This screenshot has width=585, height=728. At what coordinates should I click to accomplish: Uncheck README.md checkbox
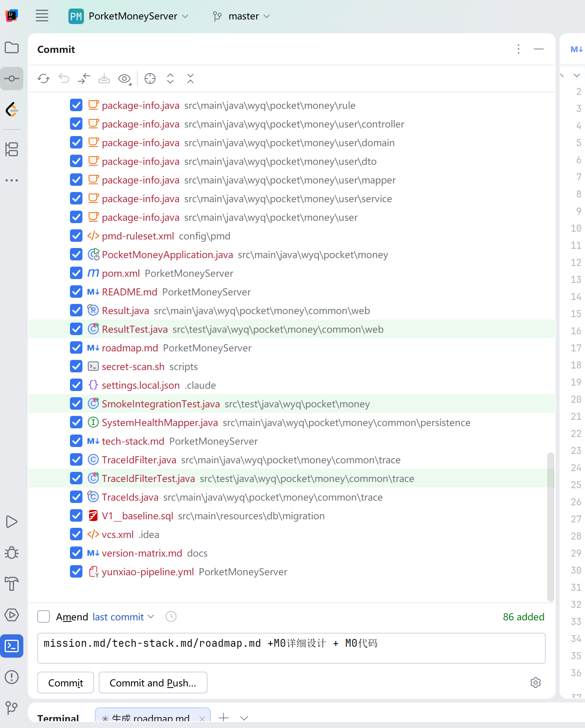(76, 292)
